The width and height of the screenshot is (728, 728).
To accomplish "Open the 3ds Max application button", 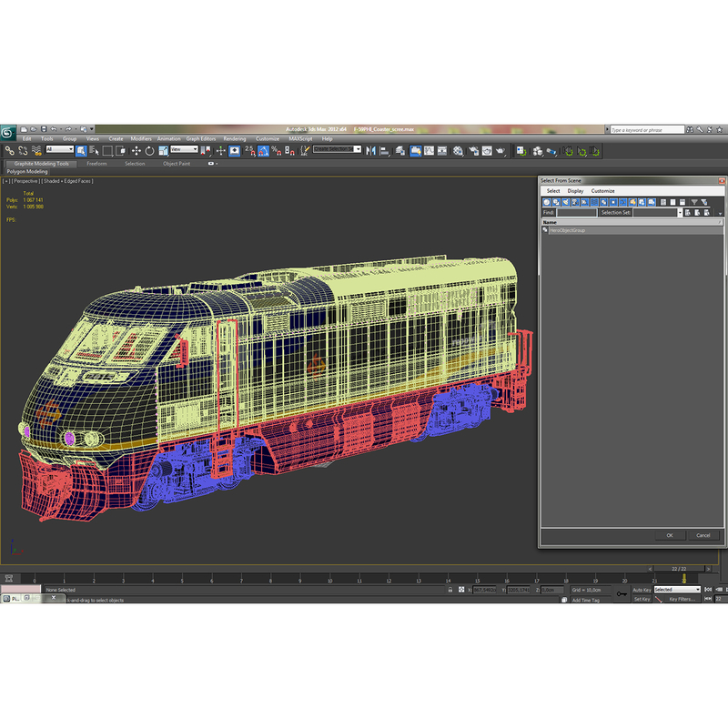I will coord(8,133).
